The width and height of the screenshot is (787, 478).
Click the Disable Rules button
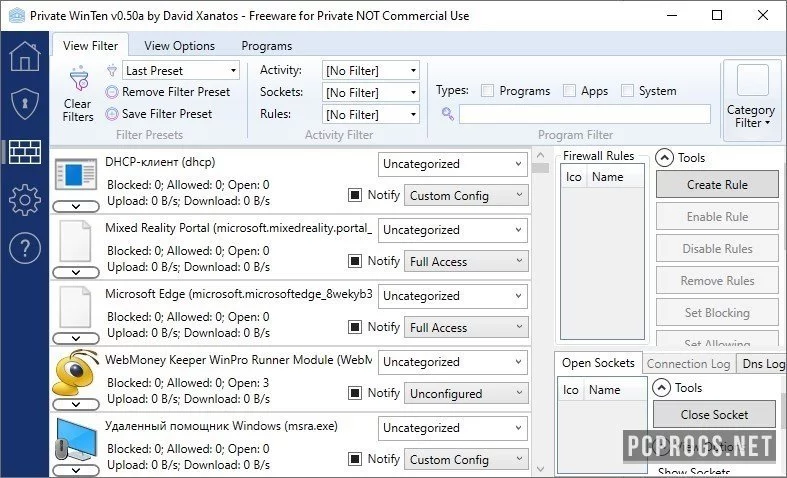(717, 249)
